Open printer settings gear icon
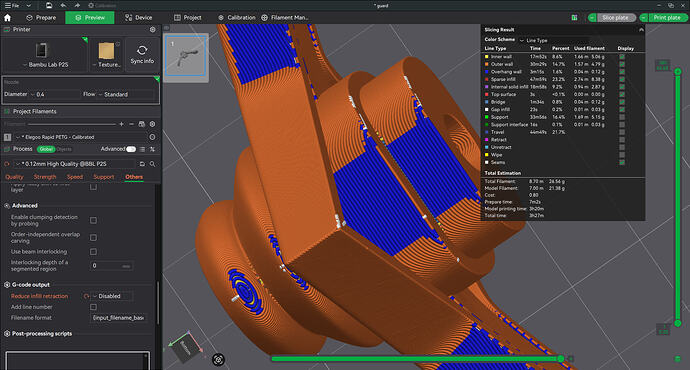The height and width of the screenshot is (370, 690). tap(153, 29)
